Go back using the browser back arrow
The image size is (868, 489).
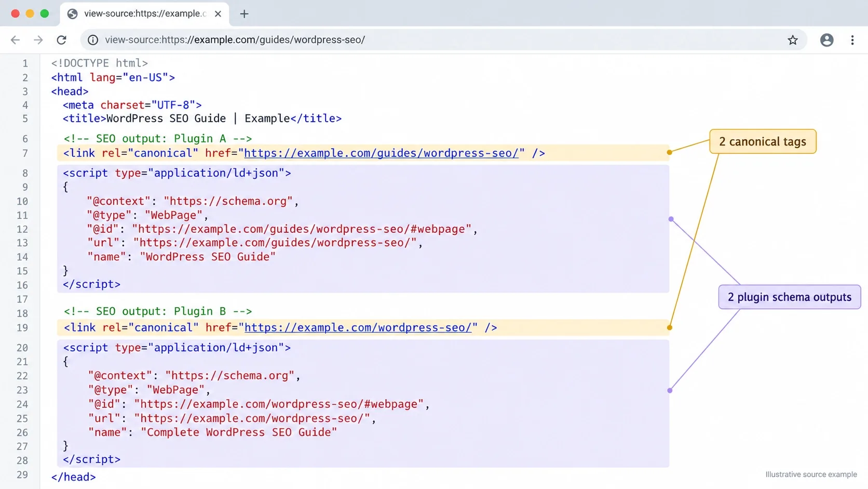tap(15, 40)
